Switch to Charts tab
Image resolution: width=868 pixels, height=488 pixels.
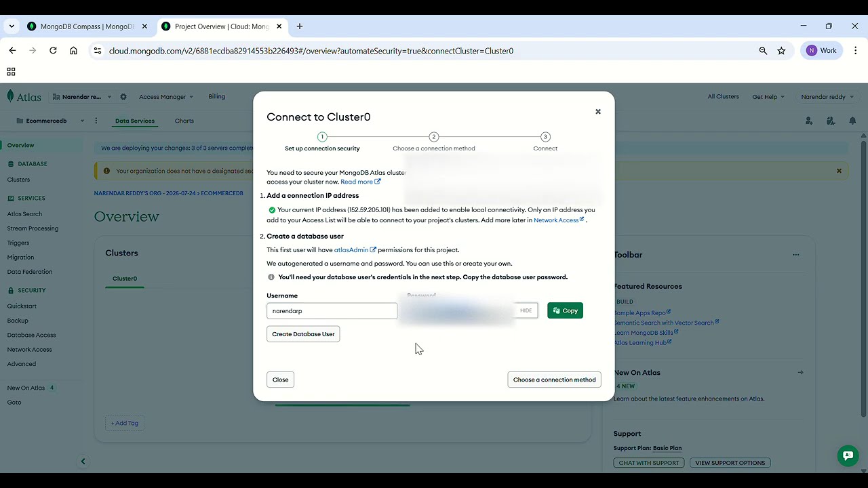click(x=184, y=121)
